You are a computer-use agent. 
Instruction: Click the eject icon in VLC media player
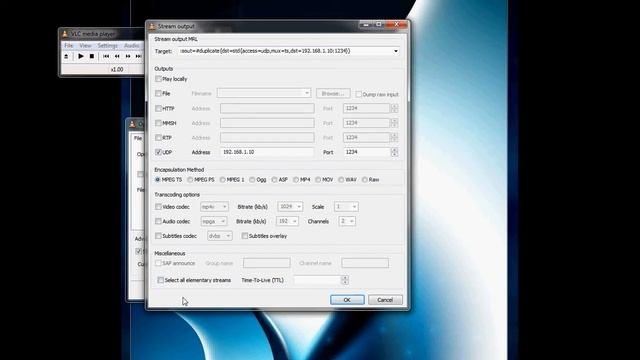click(x=66, y=56)
